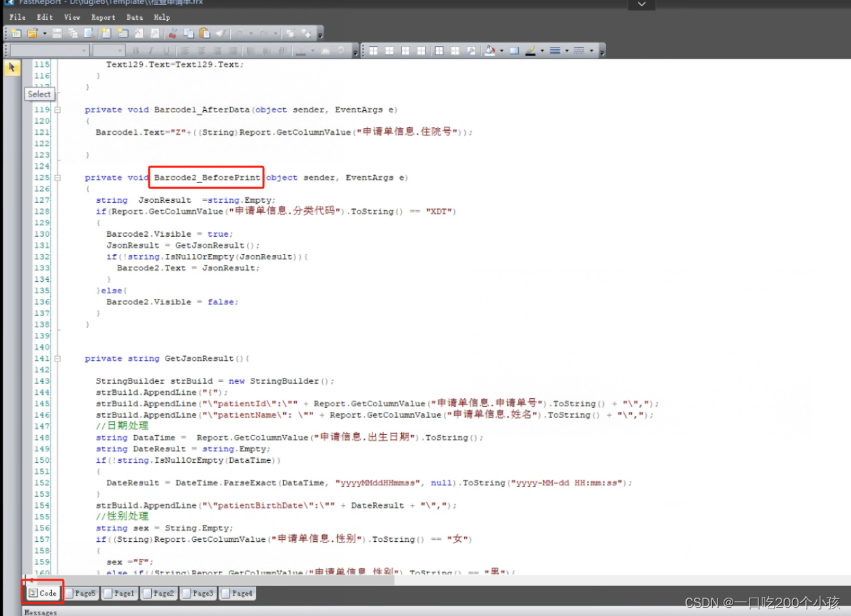Preview the report
The height and width of the screenshot is (616, 851).
click(89, 33)
